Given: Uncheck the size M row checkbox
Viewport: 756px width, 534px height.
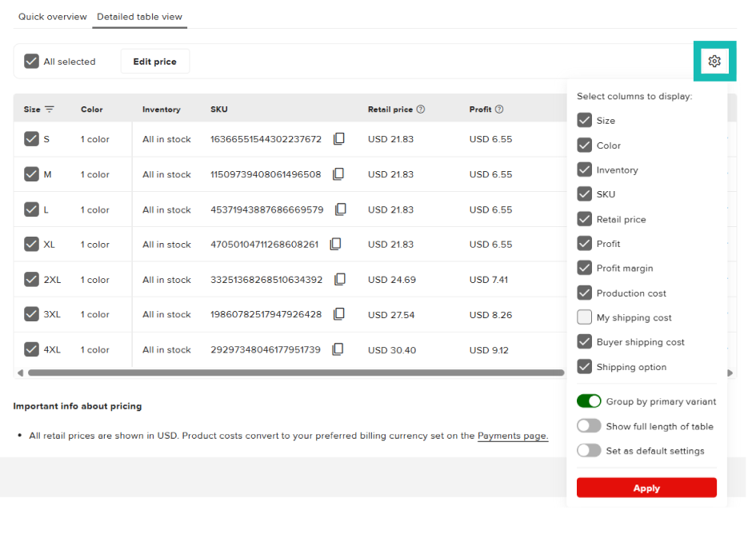Looking at the screenshot, I should coord(31,174).
